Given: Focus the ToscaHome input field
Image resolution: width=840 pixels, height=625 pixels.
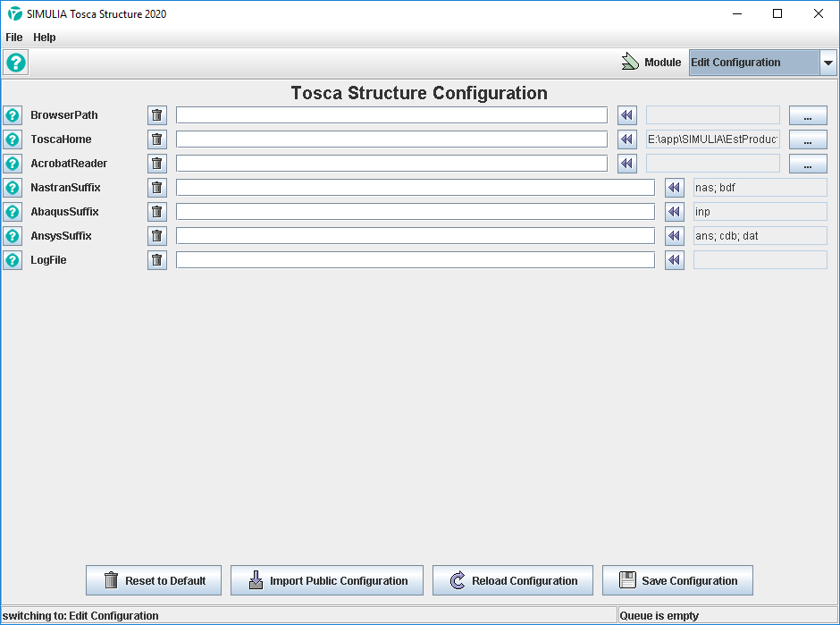Looking at the screenshot, I should 391,139.
